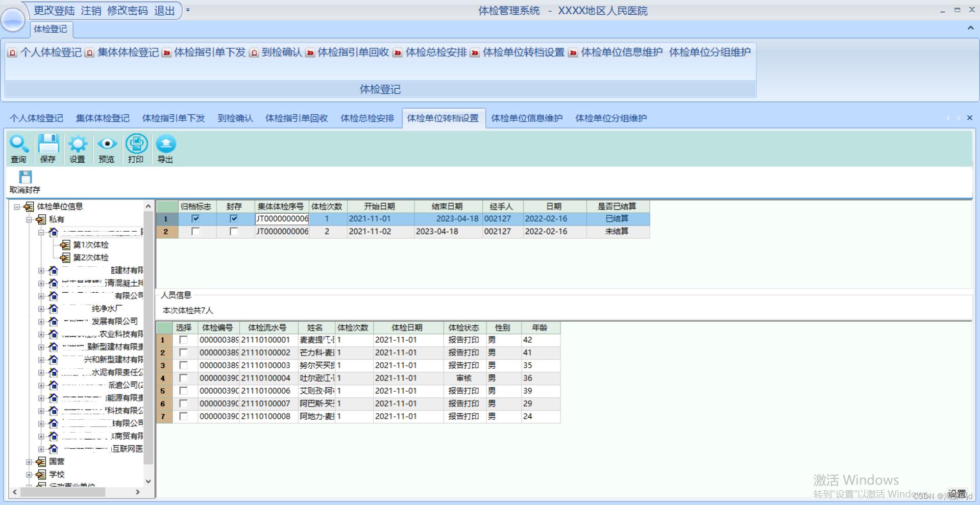Click the icon beside 集体体检登记 in ribbon

(x=89, y=53)
